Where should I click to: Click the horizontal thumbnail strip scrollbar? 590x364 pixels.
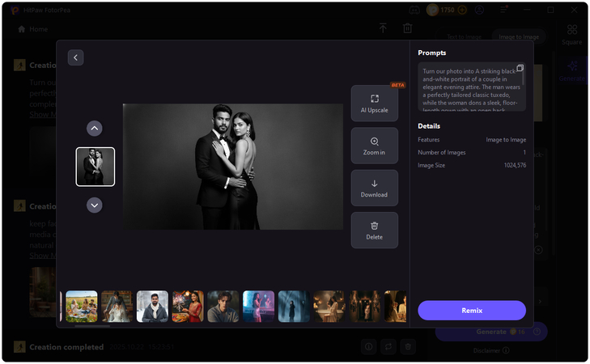[92, 326]
